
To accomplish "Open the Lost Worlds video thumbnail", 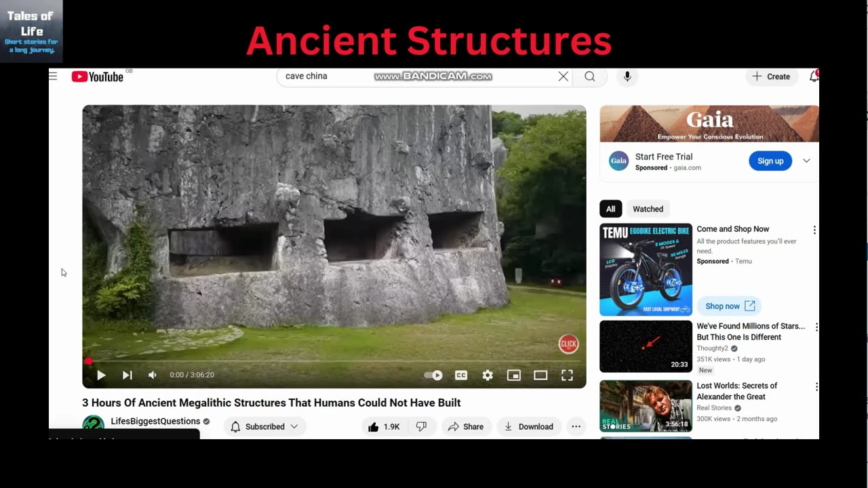I will [646, 406].
